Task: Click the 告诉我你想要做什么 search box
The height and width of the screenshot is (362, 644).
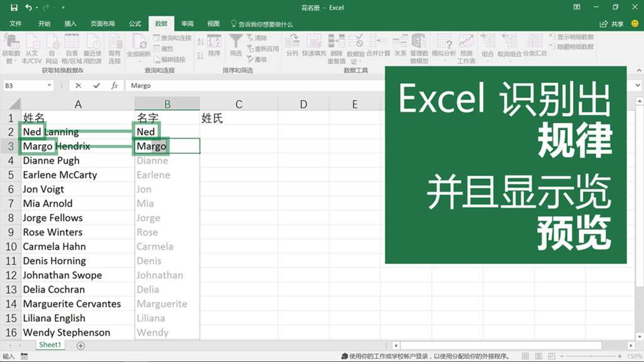Action: [x=262, y=25]
